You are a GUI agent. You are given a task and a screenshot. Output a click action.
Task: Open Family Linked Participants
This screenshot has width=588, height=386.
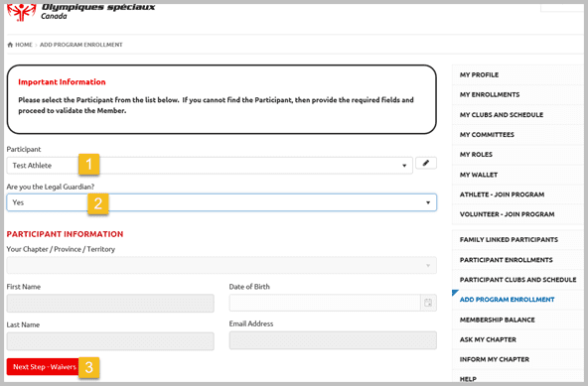[x=517, y=240]
